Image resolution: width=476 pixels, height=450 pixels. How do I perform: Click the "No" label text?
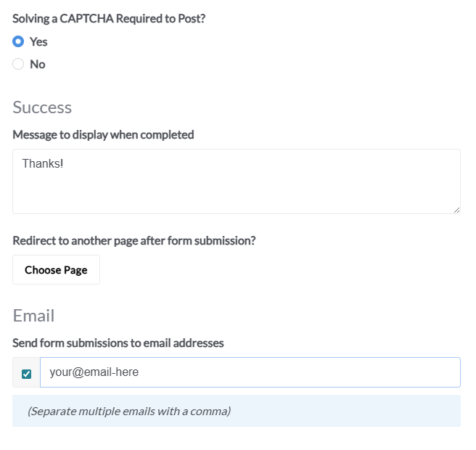point(38,64)
